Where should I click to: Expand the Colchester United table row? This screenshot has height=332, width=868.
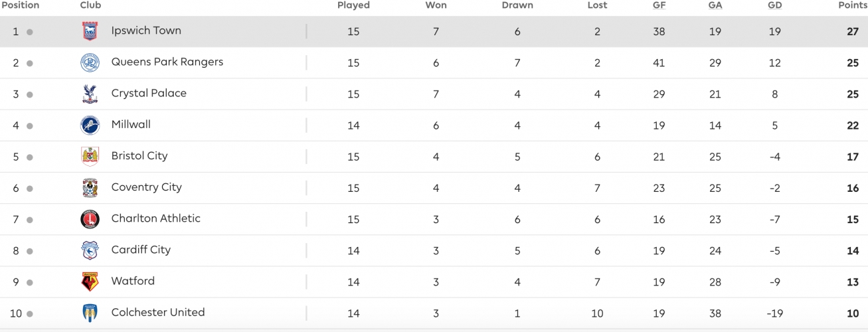(x=434, y=313)
